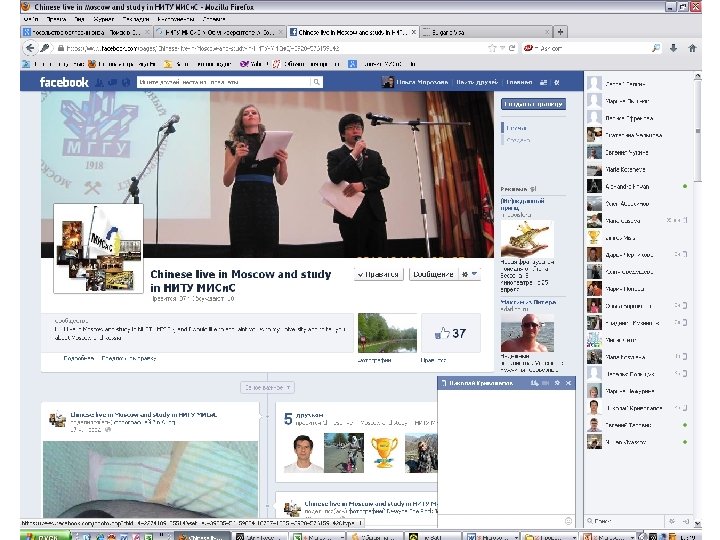Click the Facebook logo in blue bar
720x540 pixels.
pyautogui.click(x=64, y=82)
